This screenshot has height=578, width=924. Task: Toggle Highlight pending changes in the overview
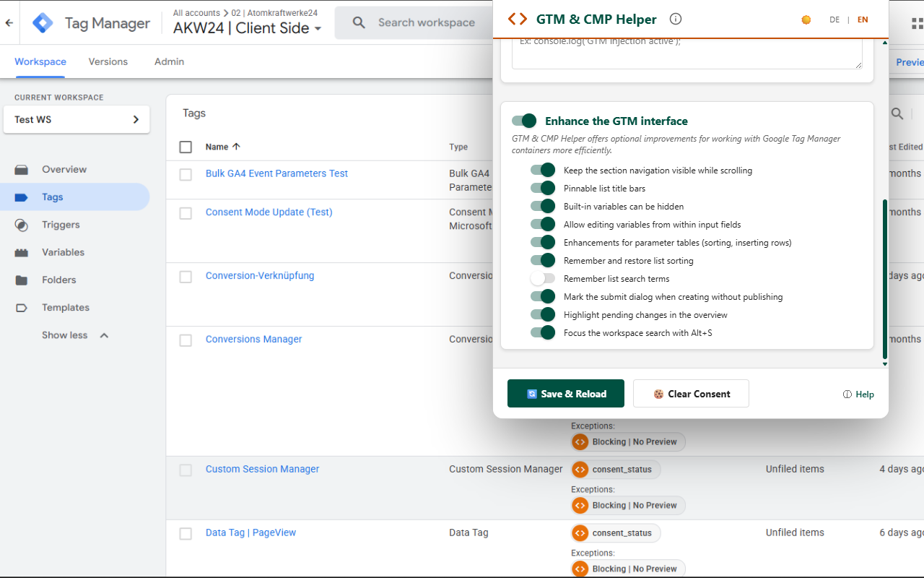click(543, 314)
